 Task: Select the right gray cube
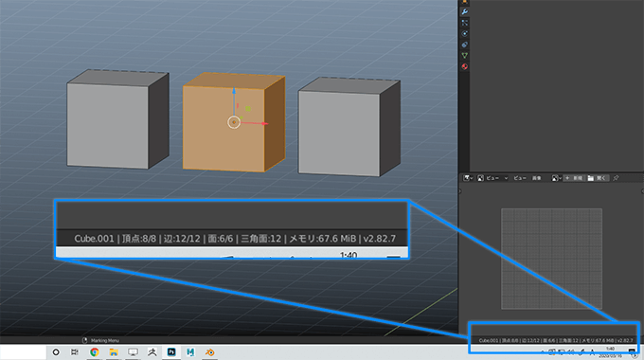[x=349, y=127]
